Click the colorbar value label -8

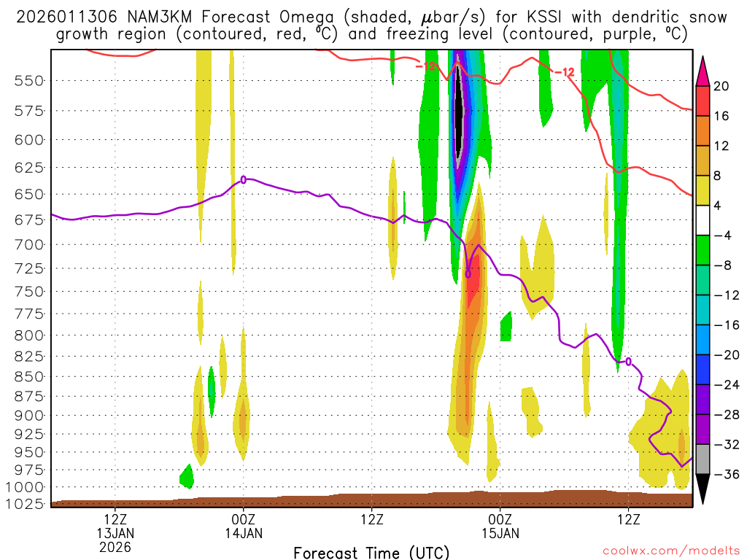(x=723, y=265)
